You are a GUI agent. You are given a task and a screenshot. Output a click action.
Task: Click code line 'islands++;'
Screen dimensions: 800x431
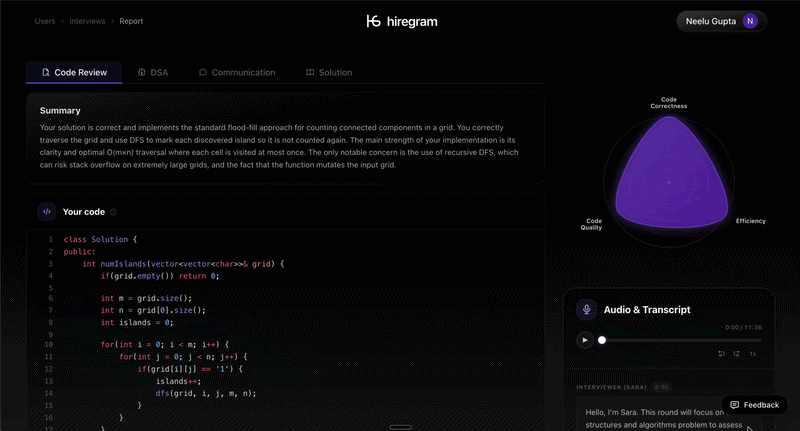click(179, 381)
